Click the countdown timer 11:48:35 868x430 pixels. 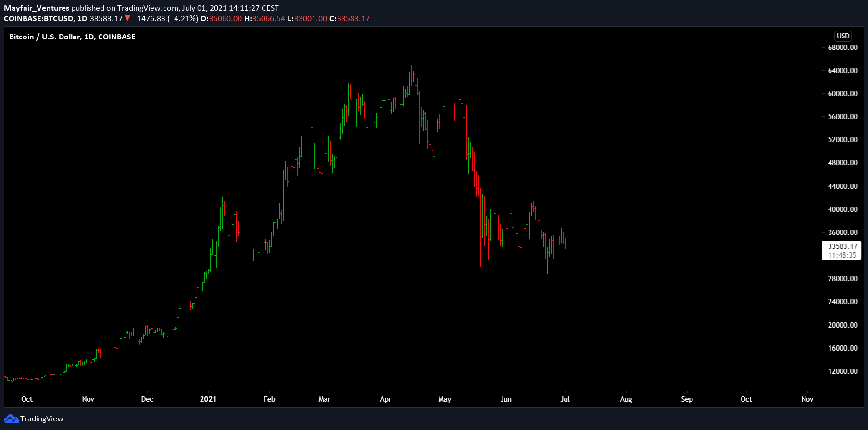point(843,255)
